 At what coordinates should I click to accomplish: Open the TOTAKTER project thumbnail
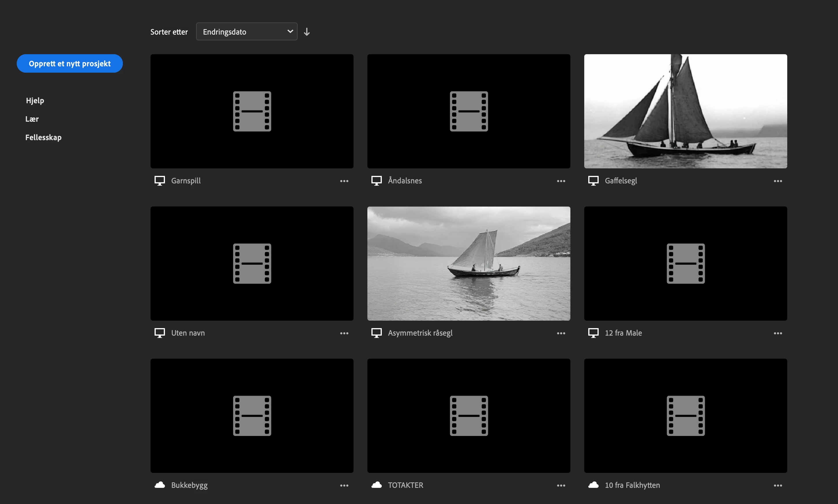[468, 415]
